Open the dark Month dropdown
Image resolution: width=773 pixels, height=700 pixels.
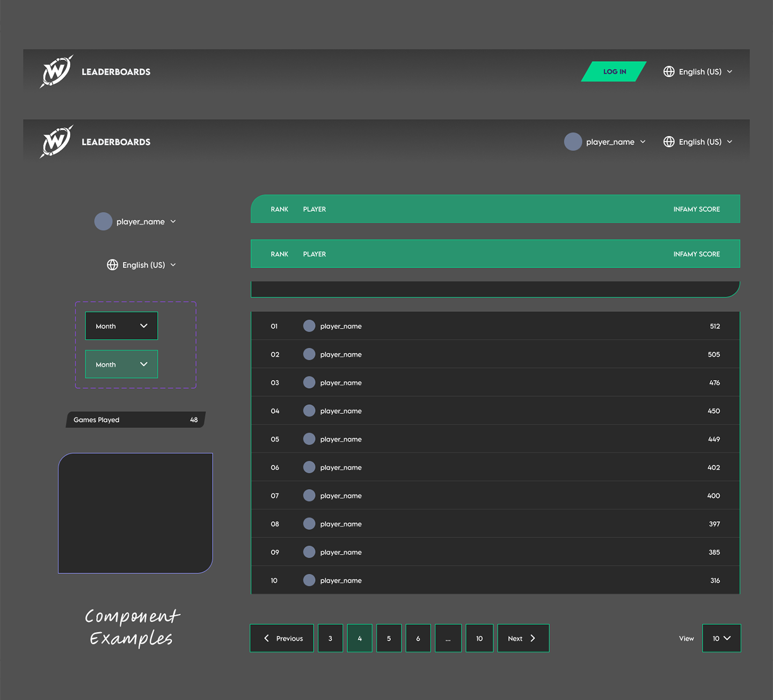point(121,326)
